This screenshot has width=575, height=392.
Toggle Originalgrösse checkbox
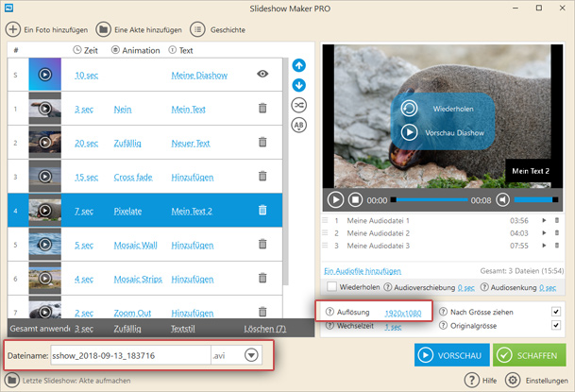556,325
